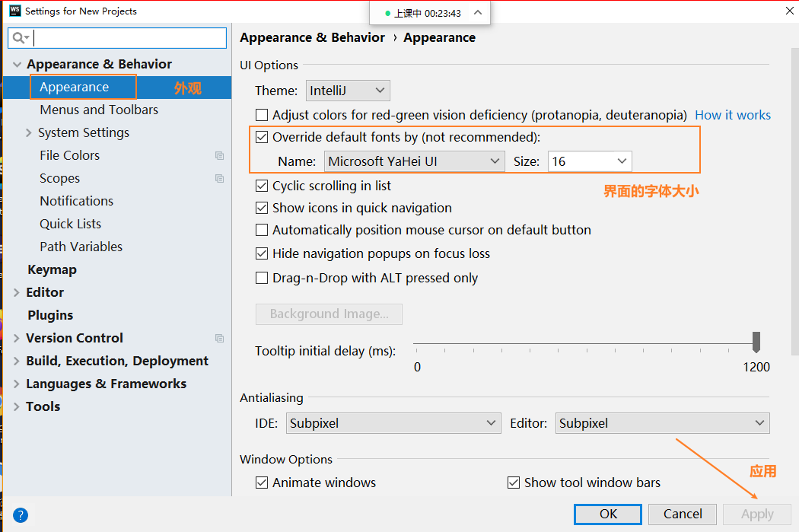Click in the settings search field
The image size is (799, 532).
[x=117, y=38]
